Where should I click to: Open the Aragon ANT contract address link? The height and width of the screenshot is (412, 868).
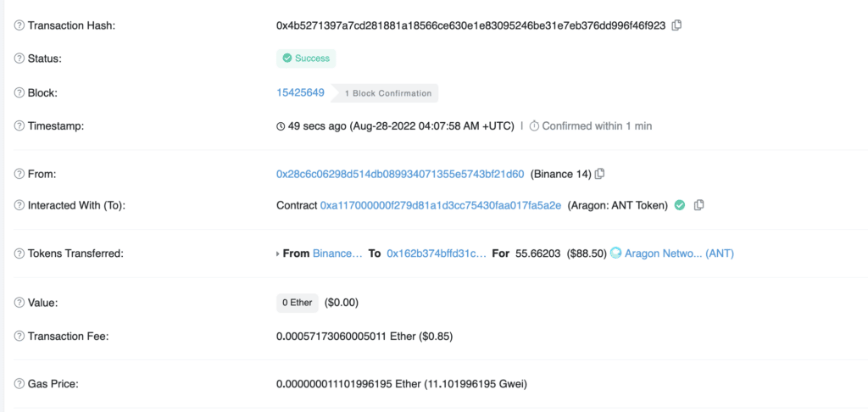point(441,205)
